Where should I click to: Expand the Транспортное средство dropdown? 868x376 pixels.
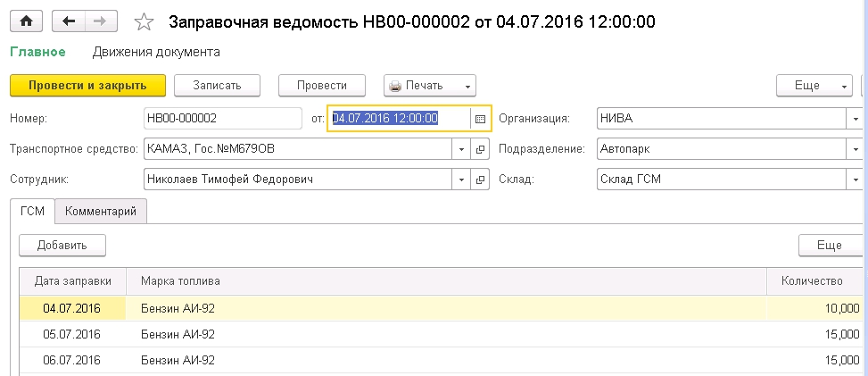[461, 149]
